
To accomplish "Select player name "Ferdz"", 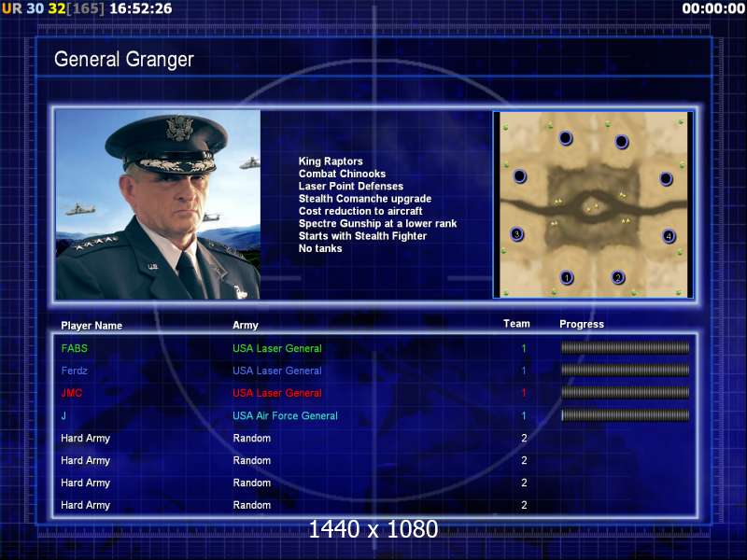I will 75,371.
